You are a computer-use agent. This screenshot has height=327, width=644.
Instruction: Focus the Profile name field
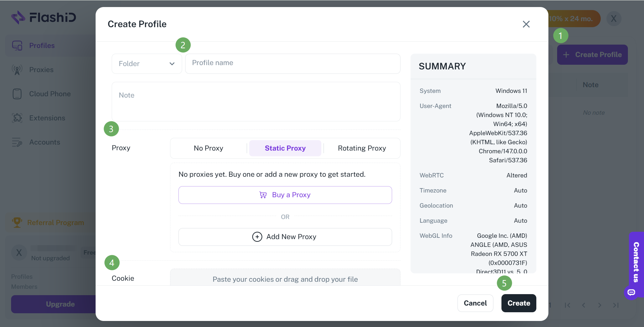(x=293, y=64)
